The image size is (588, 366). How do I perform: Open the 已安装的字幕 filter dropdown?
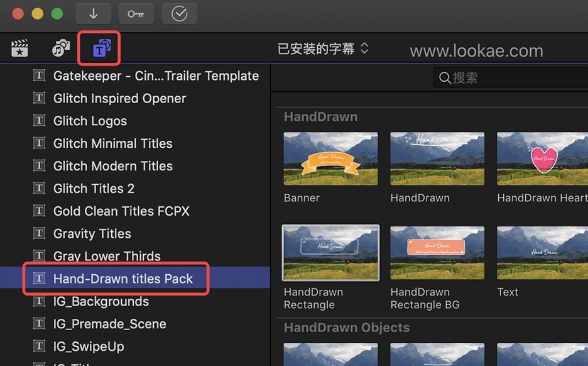coord(323,48)
